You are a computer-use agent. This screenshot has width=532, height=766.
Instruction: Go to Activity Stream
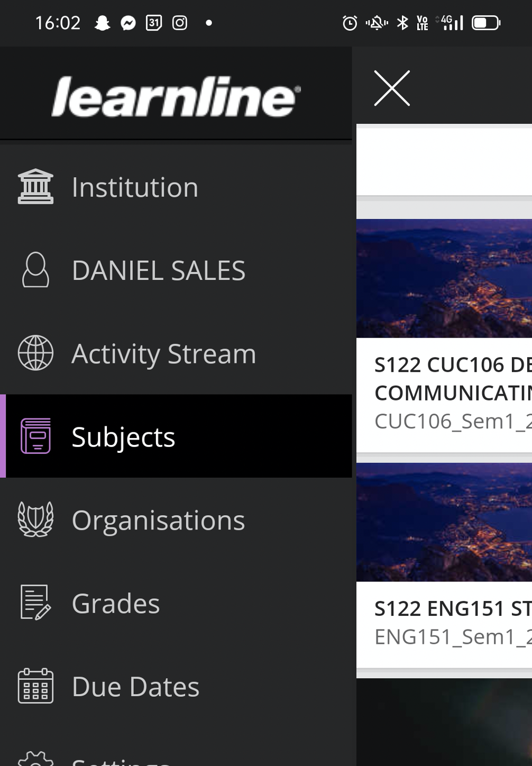(163, 353)
